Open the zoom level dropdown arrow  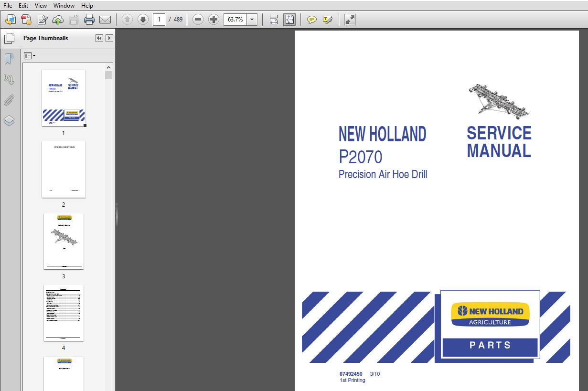252,20
